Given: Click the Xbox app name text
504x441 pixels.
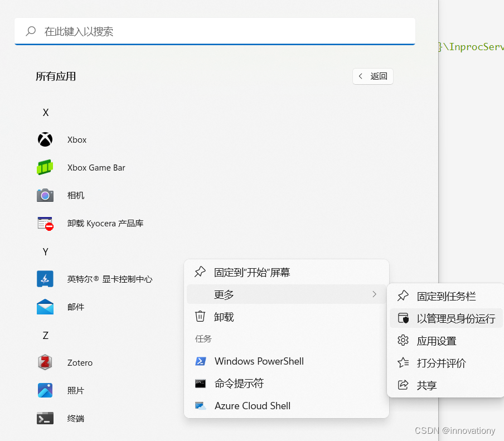Looking at the screenshot, I should click(77, 140).
